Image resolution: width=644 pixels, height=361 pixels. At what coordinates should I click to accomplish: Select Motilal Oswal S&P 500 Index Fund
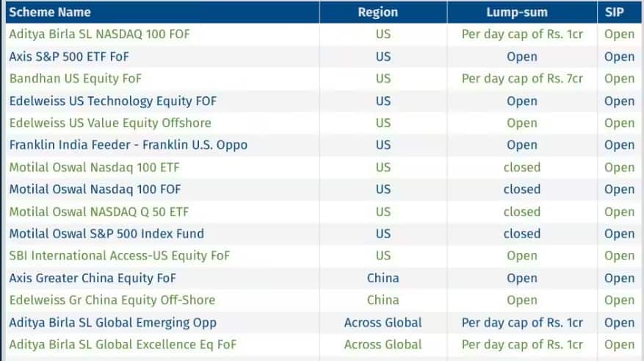click(106, 234)
